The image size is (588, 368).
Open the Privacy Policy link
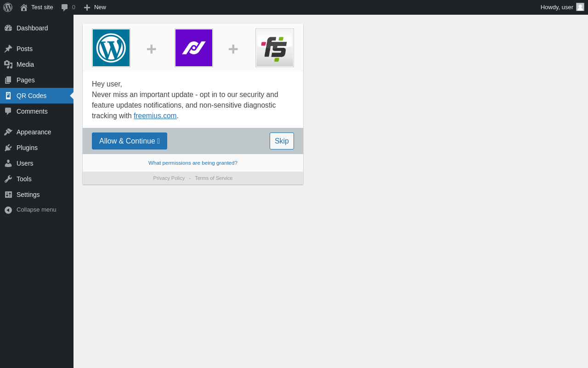coord(169,178)
